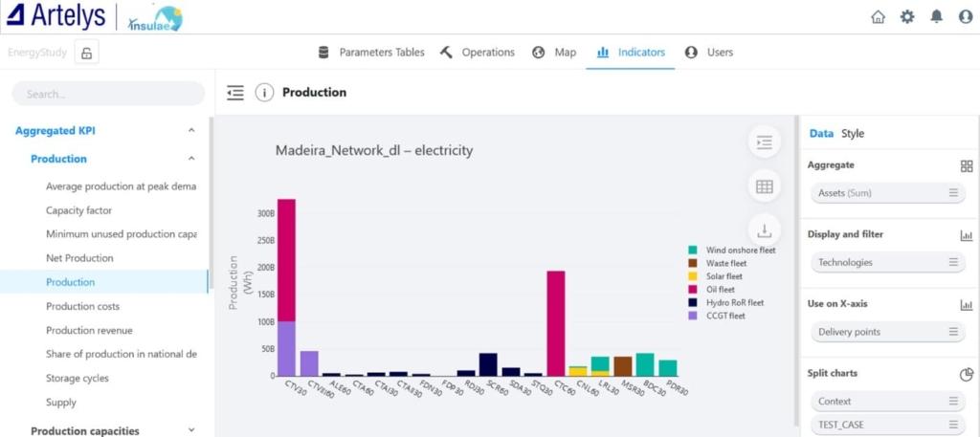Viewport: 980px width, 437px height.
Task: Download the chart with export icon
Action: (x=764, y=230)
